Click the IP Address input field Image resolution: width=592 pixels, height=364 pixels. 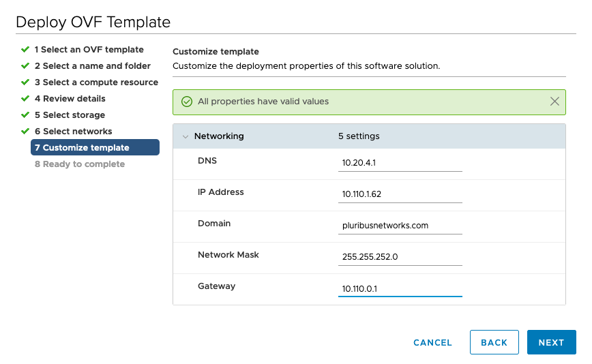400,194
